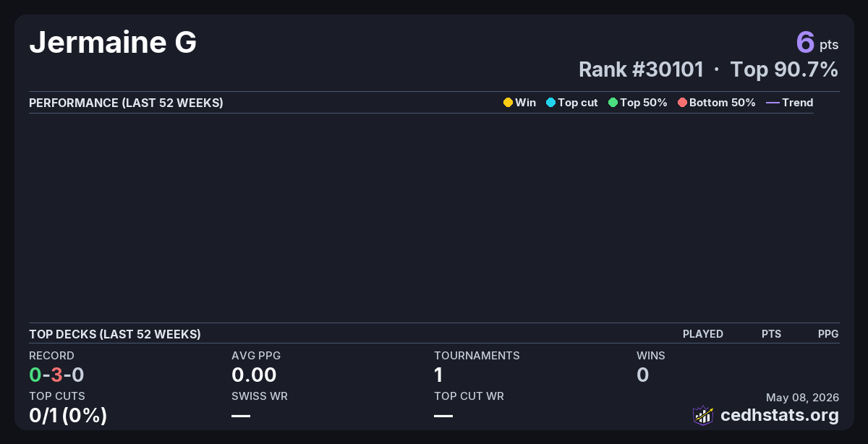
Task: Click the 0-3-0 record value
Action: [x=56, y=375]
